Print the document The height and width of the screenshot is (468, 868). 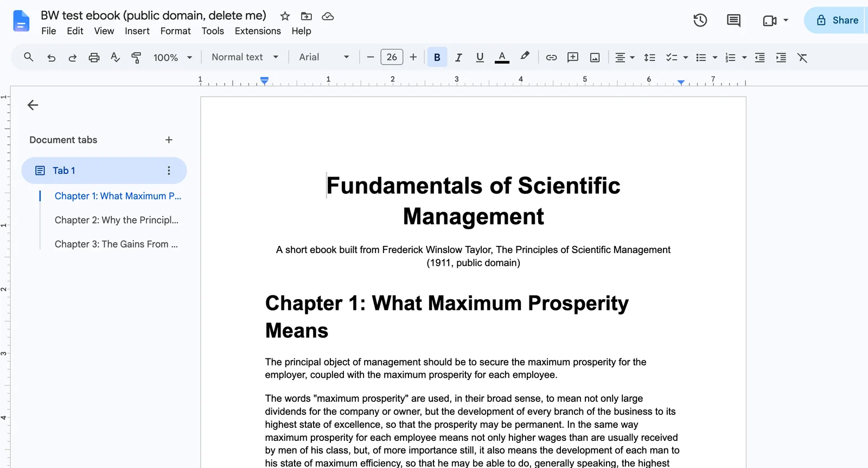94,58
